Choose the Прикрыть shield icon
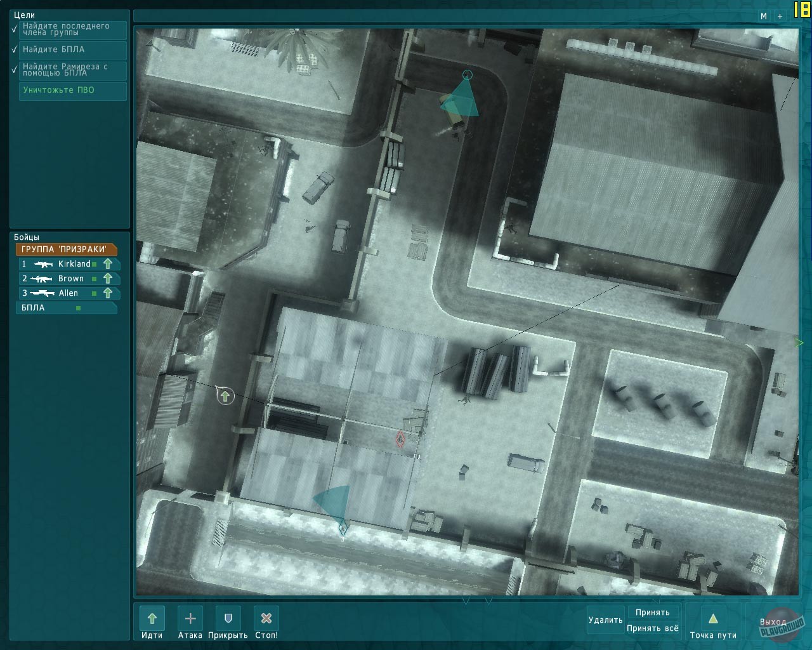812x650 pixels. pos(228,618)
